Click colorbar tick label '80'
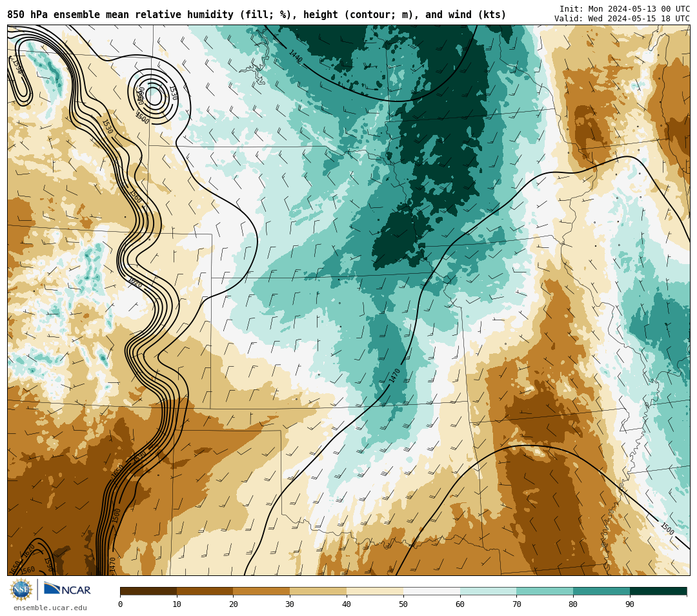 (573, 604)
